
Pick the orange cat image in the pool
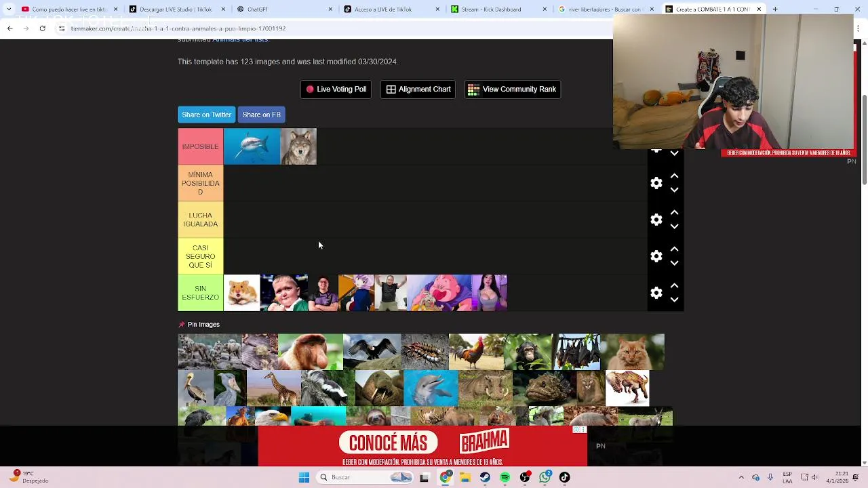(x=632, y=352)
